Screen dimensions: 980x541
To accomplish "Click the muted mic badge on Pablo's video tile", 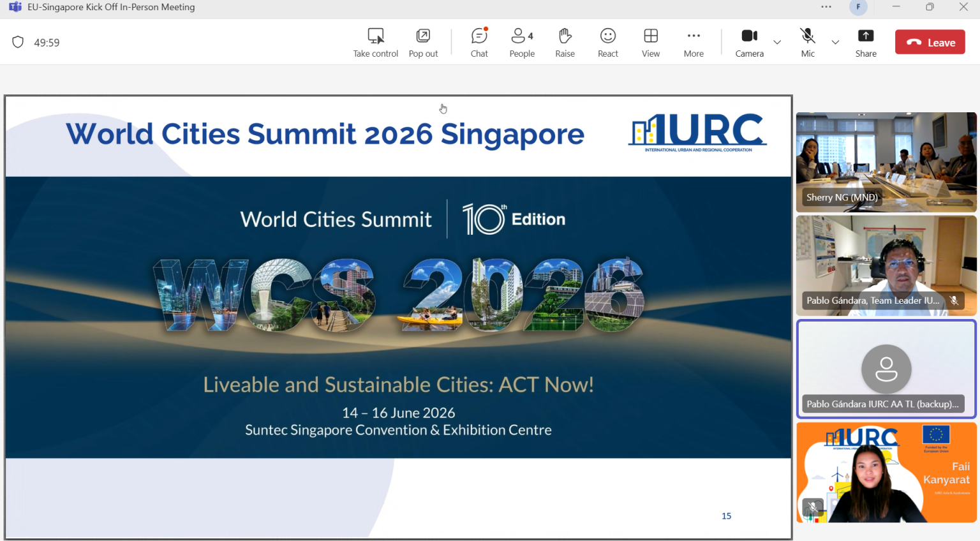I will tap(955, 300).
